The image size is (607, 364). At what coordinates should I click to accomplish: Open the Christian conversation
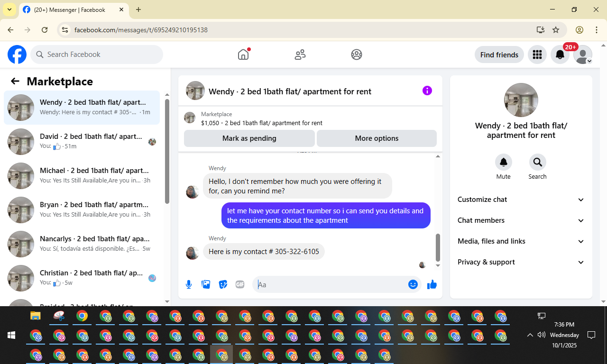point(82,278)
